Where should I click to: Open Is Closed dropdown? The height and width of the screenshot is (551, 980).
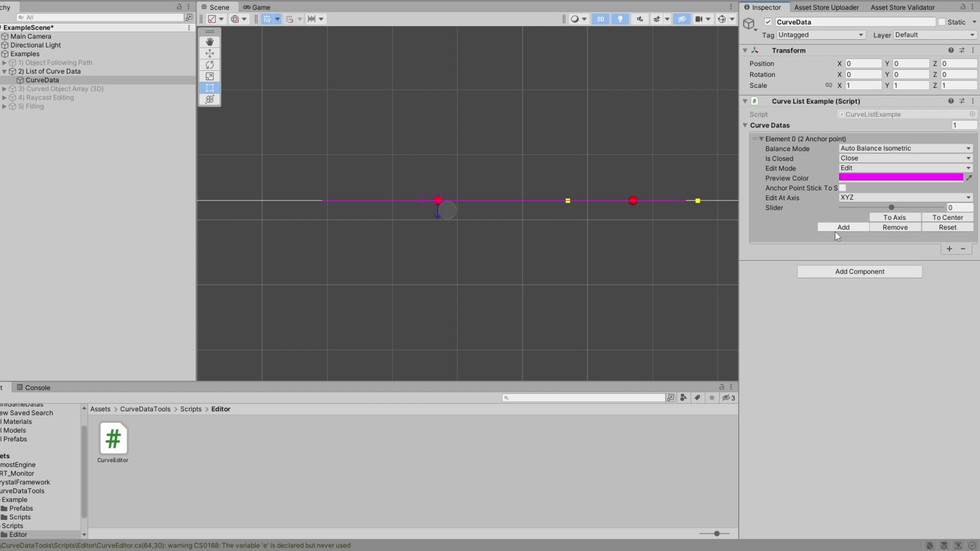(x=905, y=158)
